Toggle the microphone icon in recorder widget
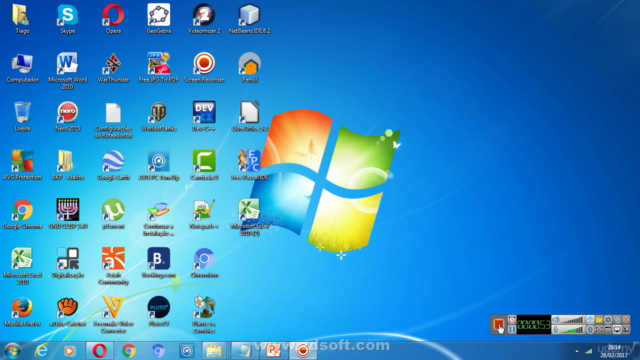Screen dimensions: 640x360 point(556,329)
